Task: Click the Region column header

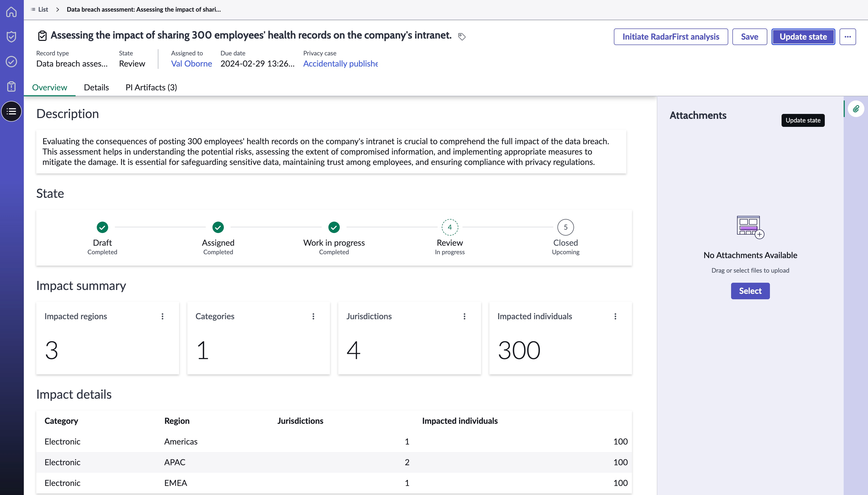Action: (x=177, y=421)
